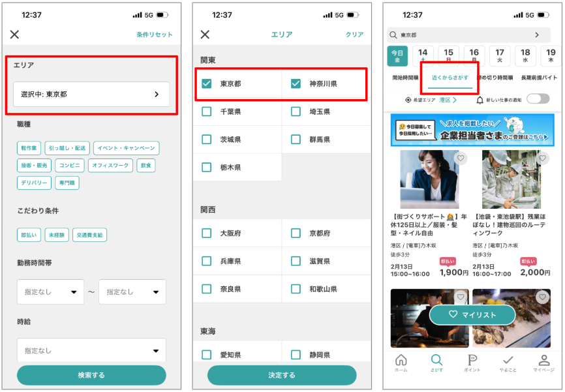Check the 奈良県 checkbox
Screen dimensions: 565x392
(206, 289)
